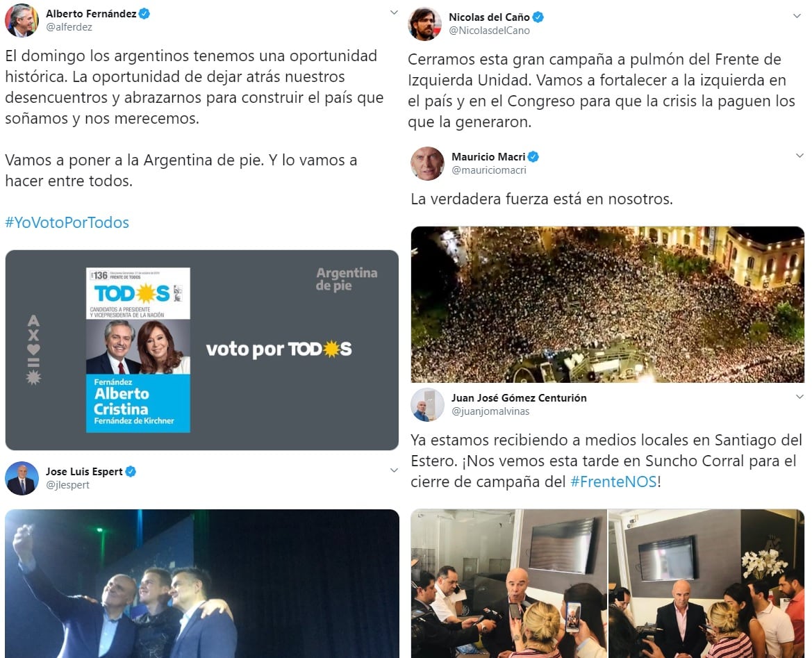Click verified badge next to Alberto Fernández

144,14
